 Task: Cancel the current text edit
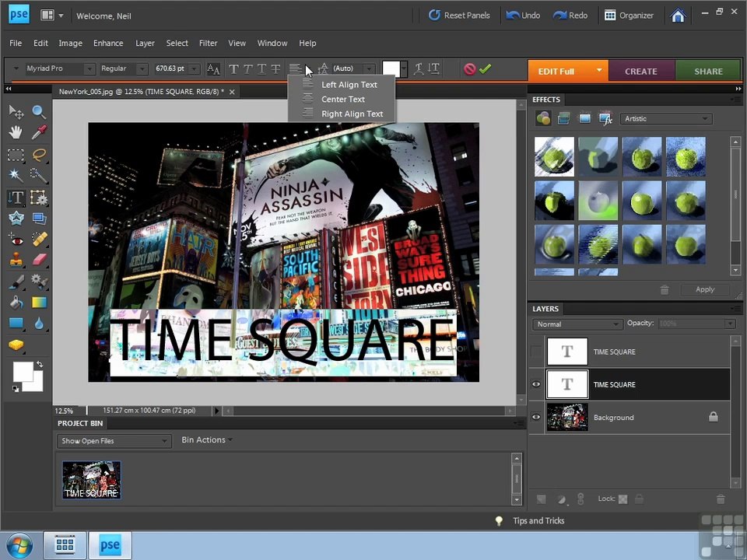[x=470, y=69]
